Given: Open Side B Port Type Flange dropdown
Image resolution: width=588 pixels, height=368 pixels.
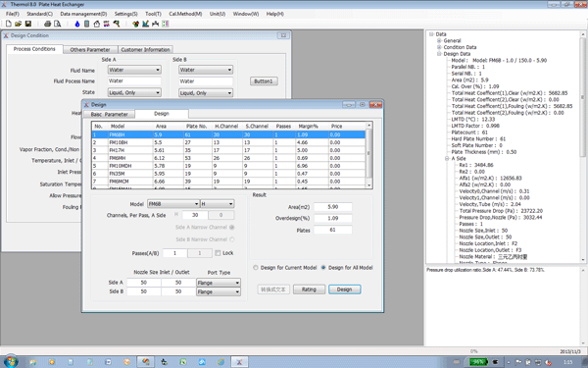Looking at the screenshot, I should point(219,291).
